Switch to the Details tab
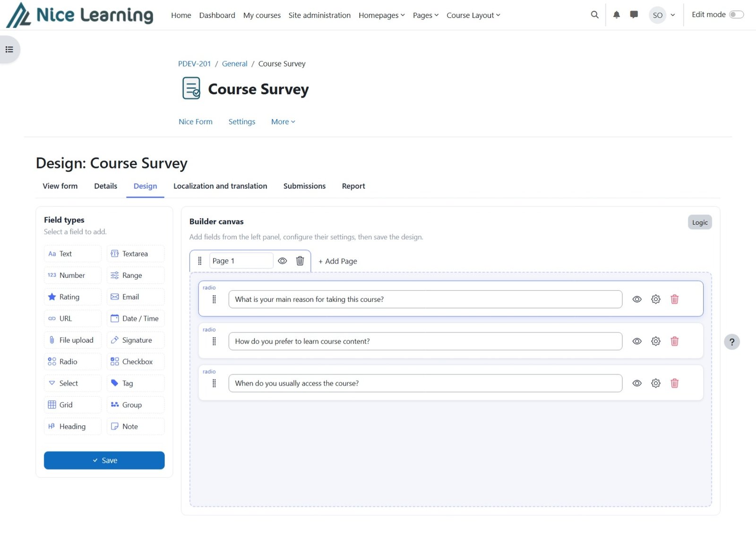The height and width of the screenshot is (559, 756). click(105, 186)
